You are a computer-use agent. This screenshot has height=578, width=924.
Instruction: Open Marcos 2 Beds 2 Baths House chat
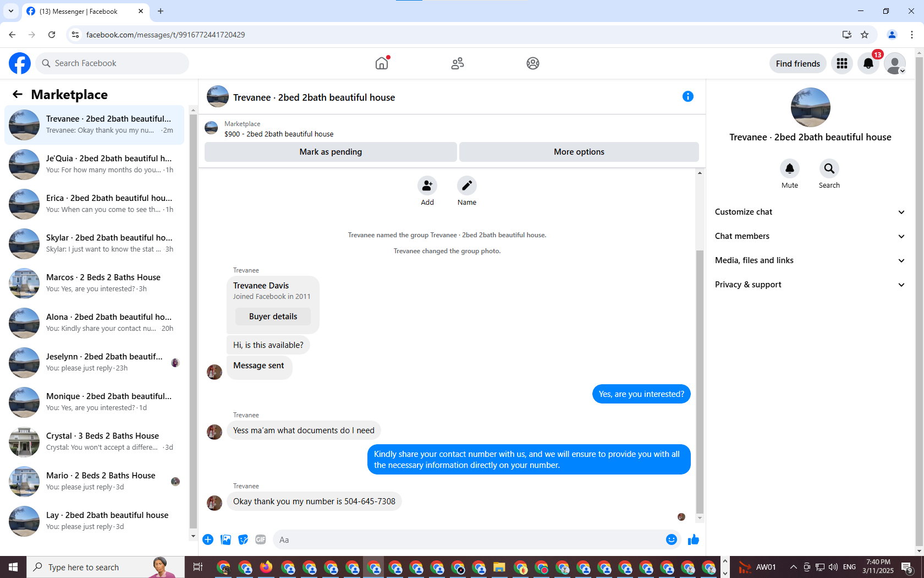coord(95,283)
